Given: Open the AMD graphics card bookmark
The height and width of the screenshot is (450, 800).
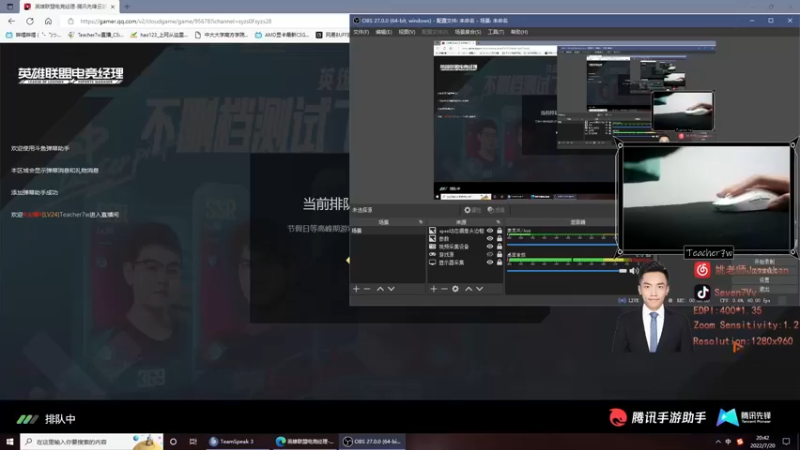Looking at the screenshot, I should click(282, 35).
